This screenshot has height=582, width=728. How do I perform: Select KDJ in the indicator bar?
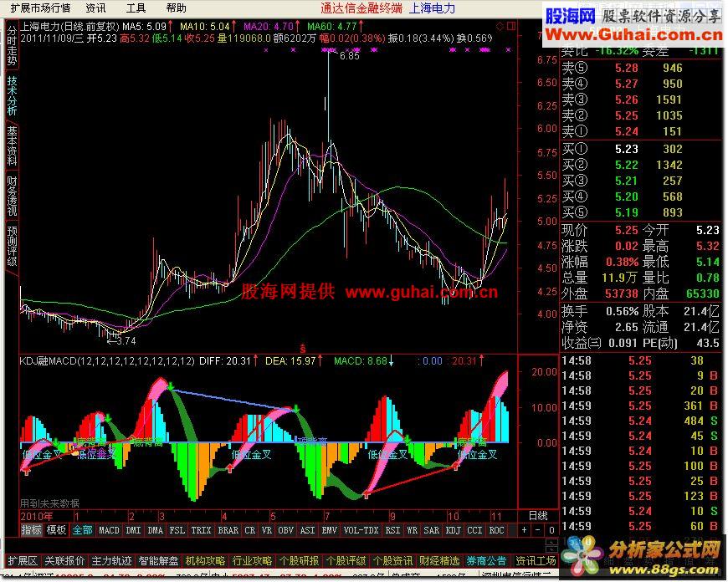[454, 530]
